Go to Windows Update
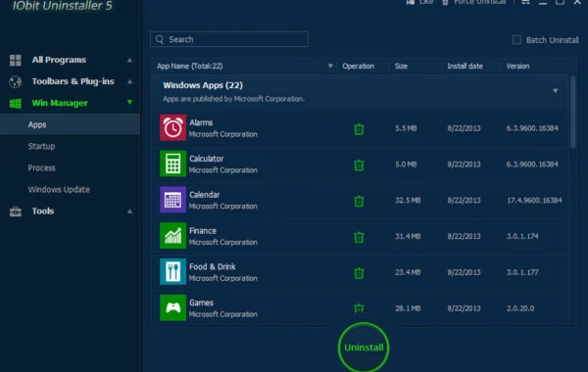 click(x=59, y=190)
